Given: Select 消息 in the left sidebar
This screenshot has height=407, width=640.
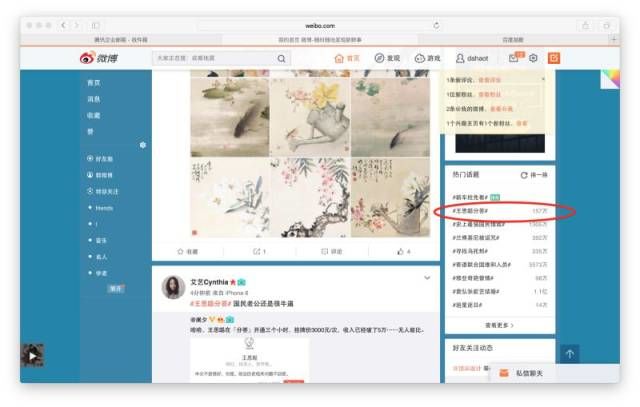Looking at the screenshot, I should 93,99.
